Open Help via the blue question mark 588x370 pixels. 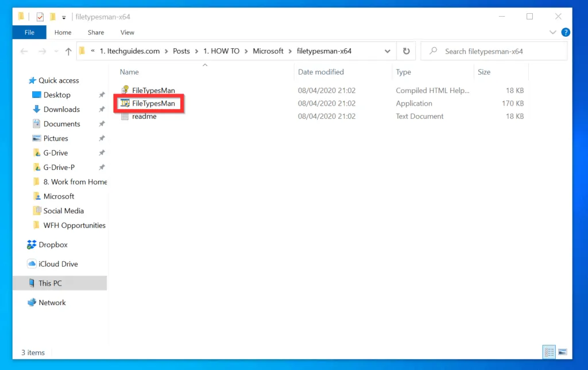click(x=566, y=33)
